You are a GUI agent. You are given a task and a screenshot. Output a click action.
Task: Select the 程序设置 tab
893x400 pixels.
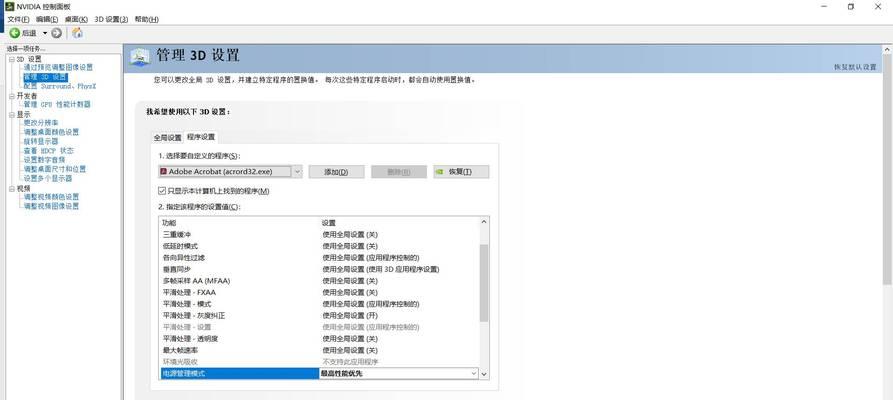pos(200,137)
